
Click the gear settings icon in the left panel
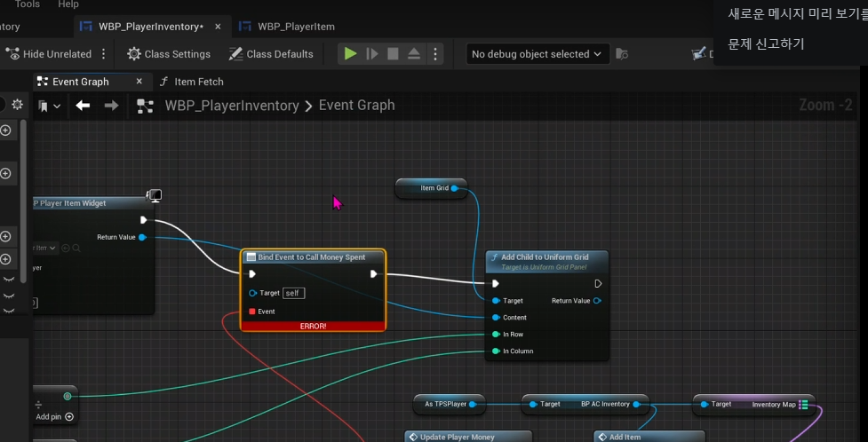click(17, 105)
